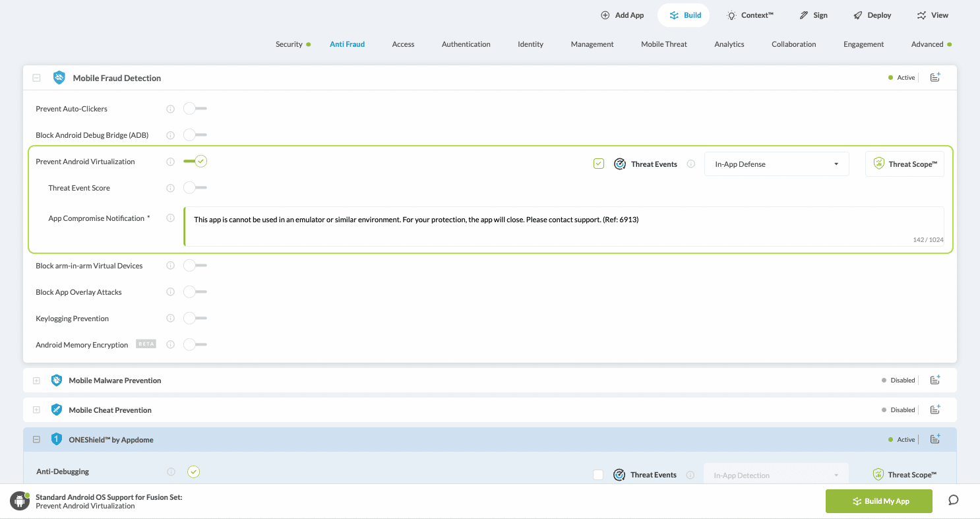Click the chat bubble icon beside Build My App
This screenshot has width=980, height=519.
pyautogui.click(x=953, y=500)
